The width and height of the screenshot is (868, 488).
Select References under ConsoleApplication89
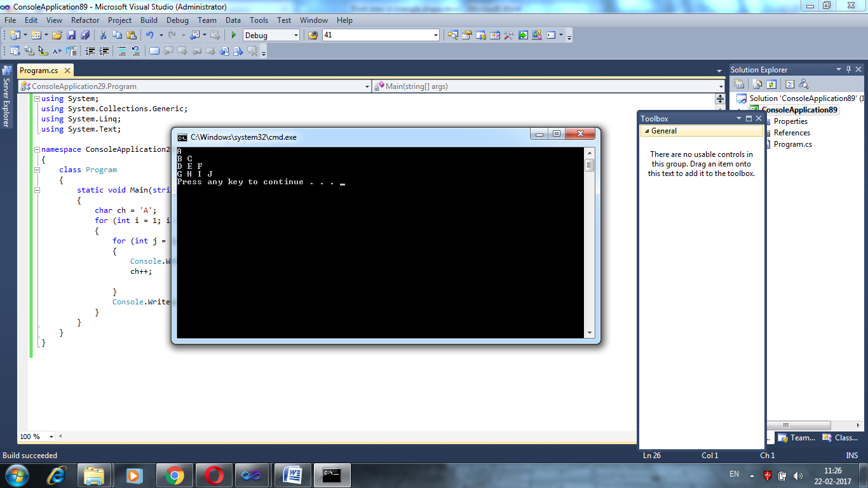794,132
